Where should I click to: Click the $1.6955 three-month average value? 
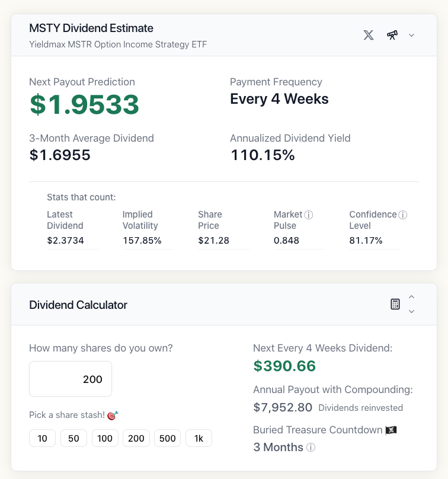[x=60, y=155]
